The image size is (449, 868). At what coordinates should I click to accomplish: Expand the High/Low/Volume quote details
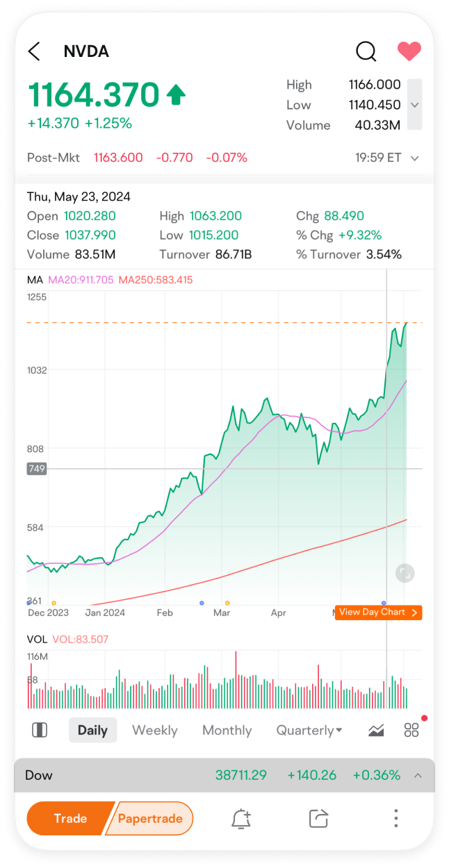[414, 105]
